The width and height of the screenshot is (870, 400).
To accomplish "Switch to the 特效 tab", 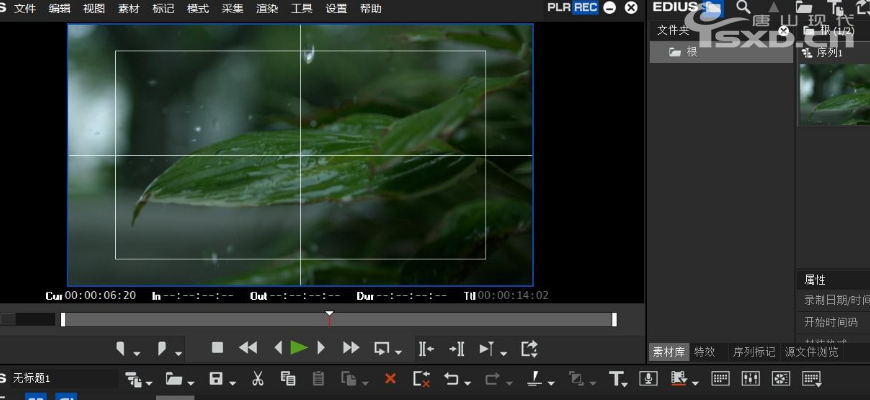I will coord(705,352).
